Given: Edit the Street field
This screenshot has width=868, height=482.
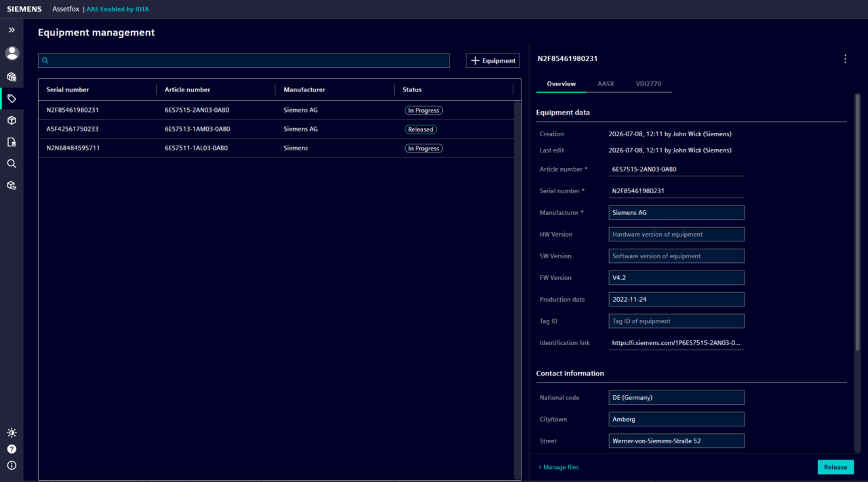Looking at the screenshot, I should click(676, 441).
